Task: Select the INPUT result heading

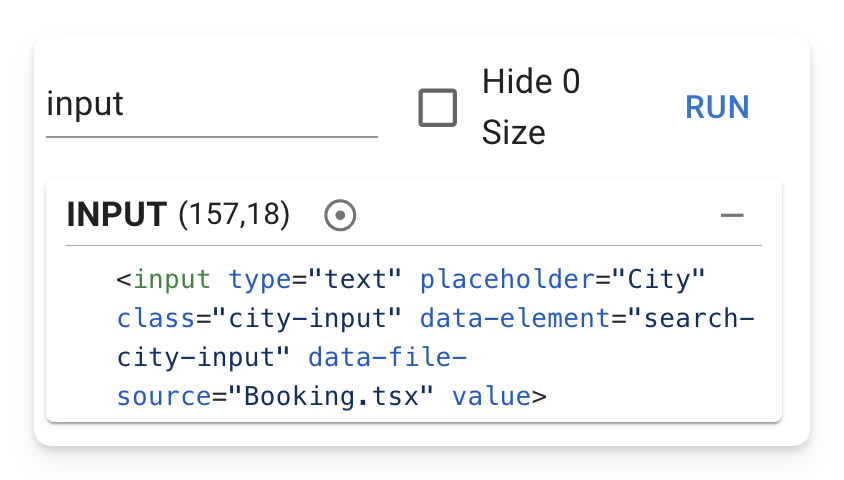Action: [116, 214]
